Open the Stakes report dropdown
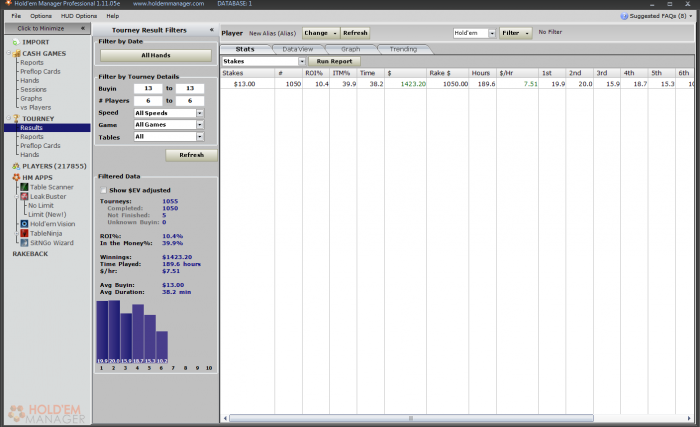The image size is (700, 427). pos(302,61)
